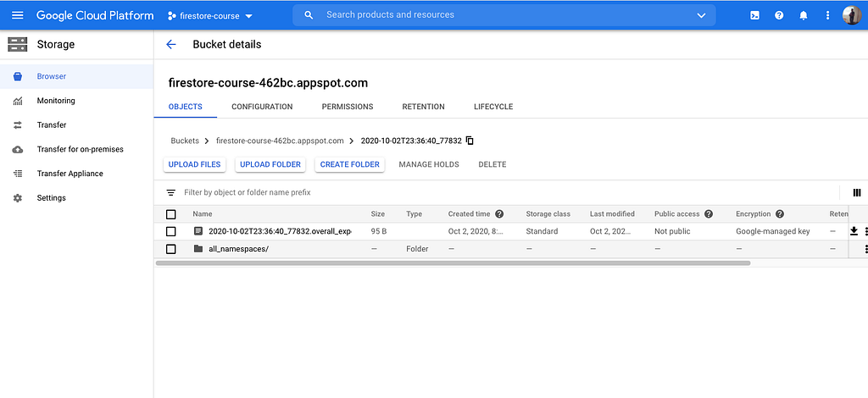Activate Cloud Shell icon

click(754, 15)
